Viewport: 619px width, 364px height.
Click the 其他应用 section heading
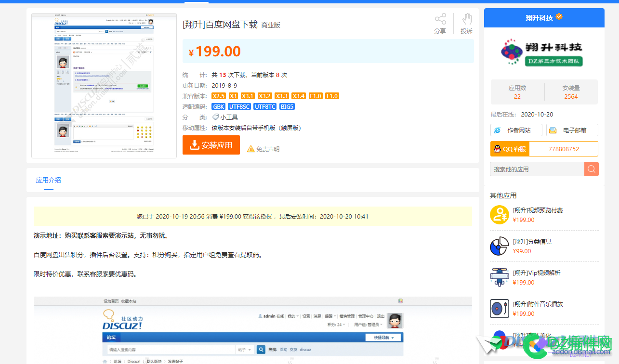[503, 195]
